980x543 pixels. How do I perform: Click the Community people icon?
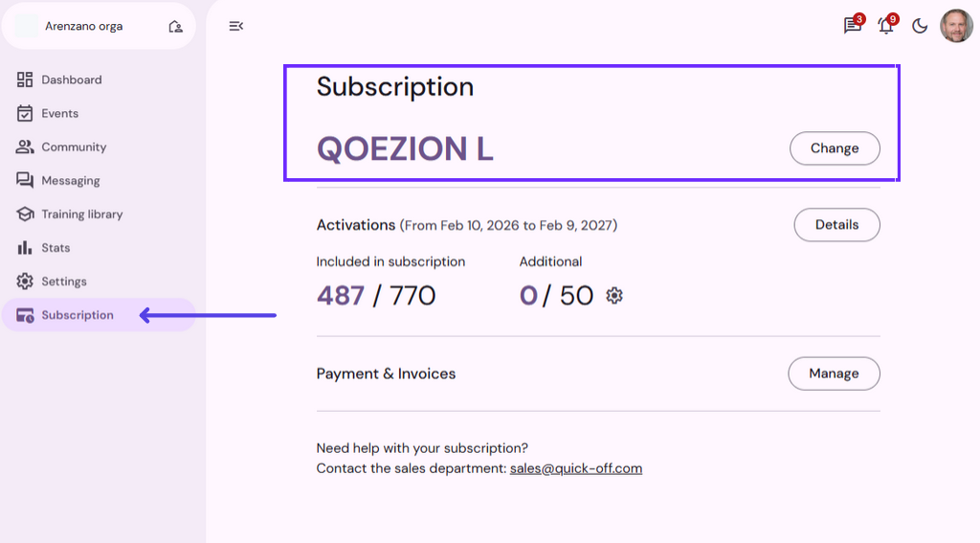[25, 147]
